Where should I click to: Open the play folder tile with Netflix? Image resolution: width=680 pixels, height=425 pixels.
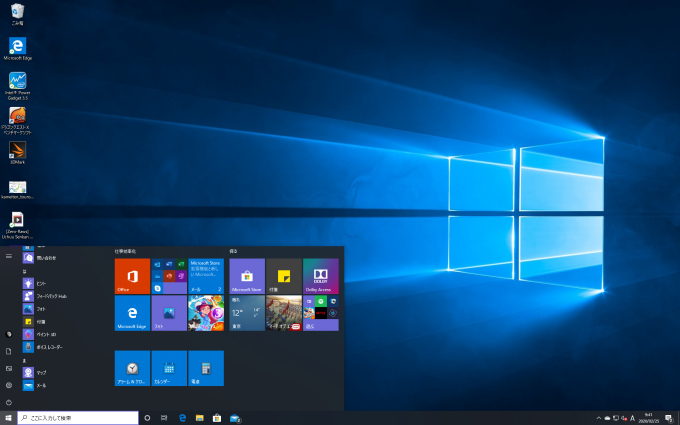click(321, 313)
